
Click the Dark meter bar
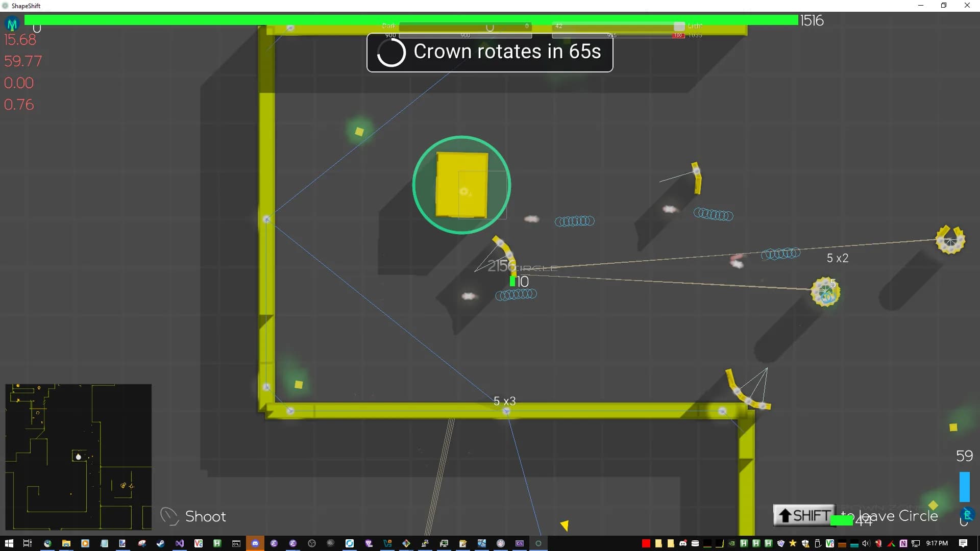[465, 26]
